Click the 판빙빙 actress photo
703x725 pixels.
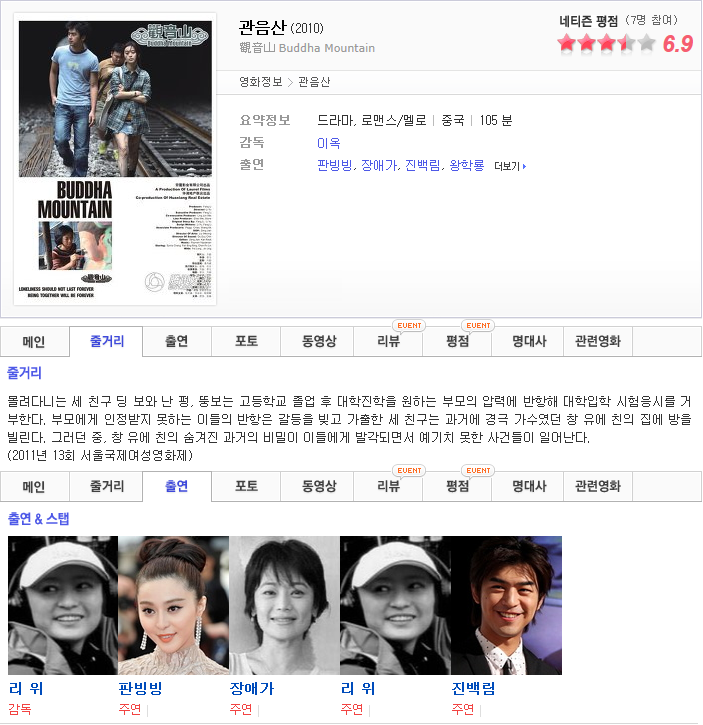tap(173, 605)
